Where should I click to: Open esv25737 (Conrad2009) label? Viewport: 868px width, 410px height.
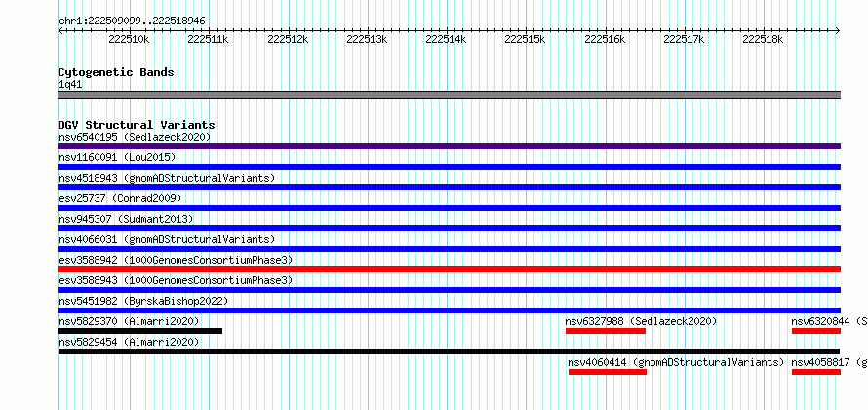click(120, 198)
